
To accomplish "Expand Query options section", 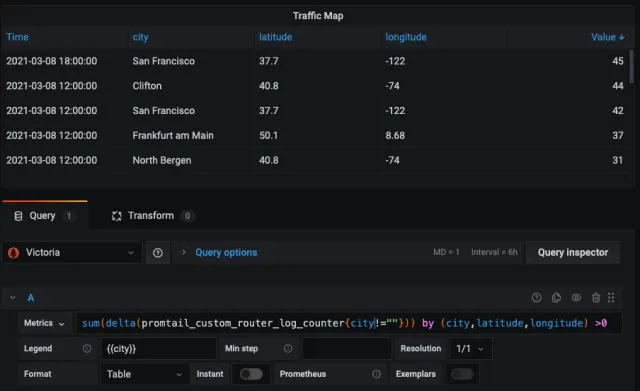I will pos(226,253).
